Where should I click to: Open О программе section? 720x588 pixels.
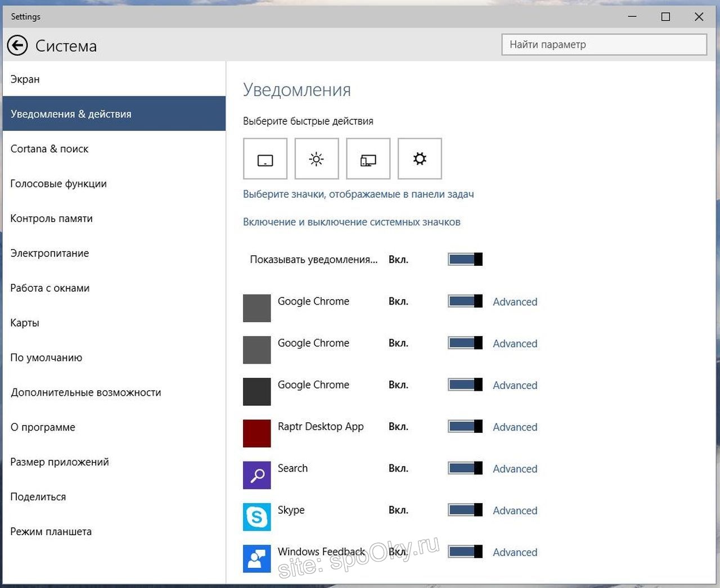click(114, 427)
